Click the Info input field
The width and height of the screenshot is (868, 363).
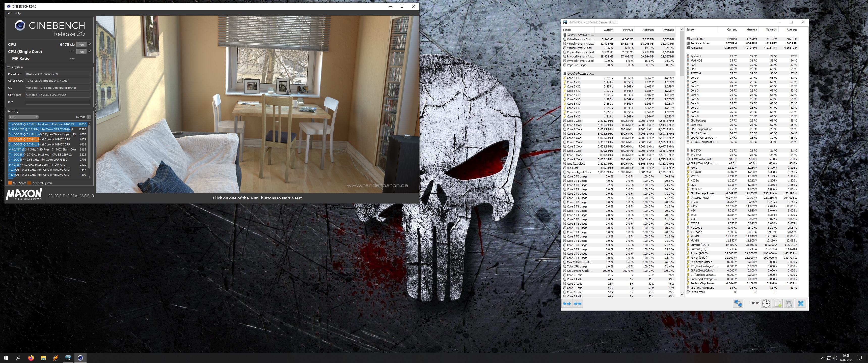point(58,102)
